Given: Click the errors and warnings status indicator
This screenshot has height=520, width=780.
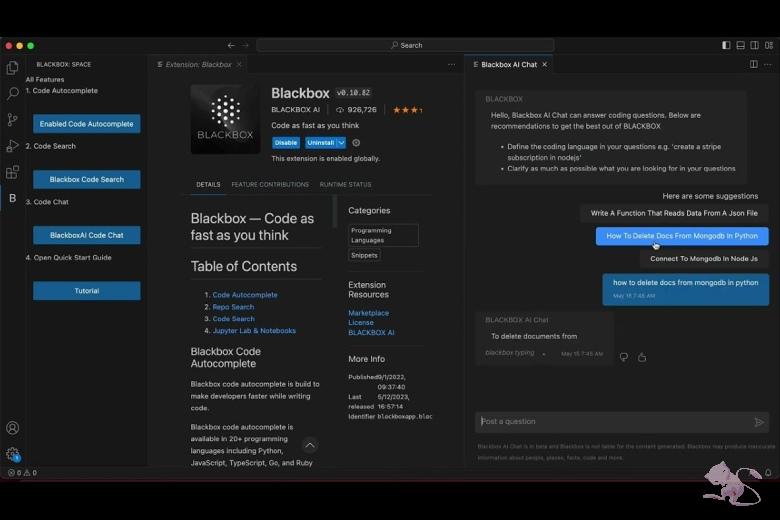Looking at the screenshot, I should pos(22,473).
